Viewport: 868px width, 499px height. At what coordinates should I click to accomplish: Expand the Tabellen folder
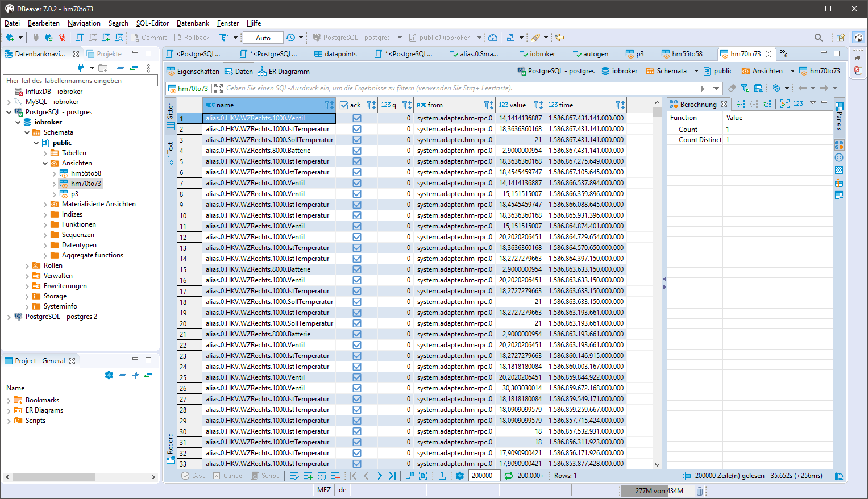45,153
